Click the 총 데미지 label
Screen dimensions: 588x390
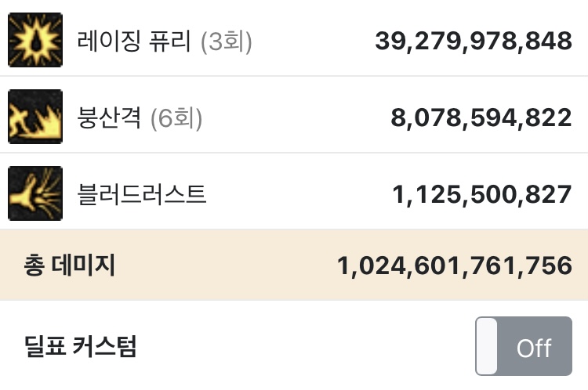pos(69,266)
